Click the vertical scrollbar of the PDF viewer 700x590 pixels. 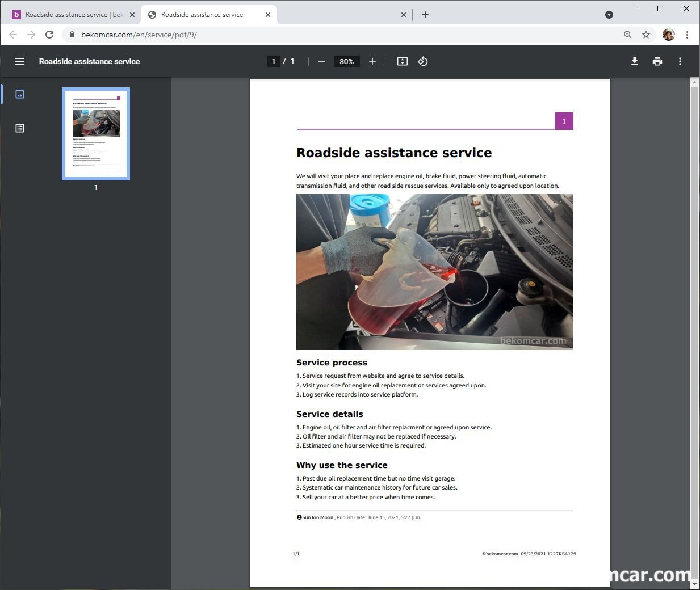(694, 329)
